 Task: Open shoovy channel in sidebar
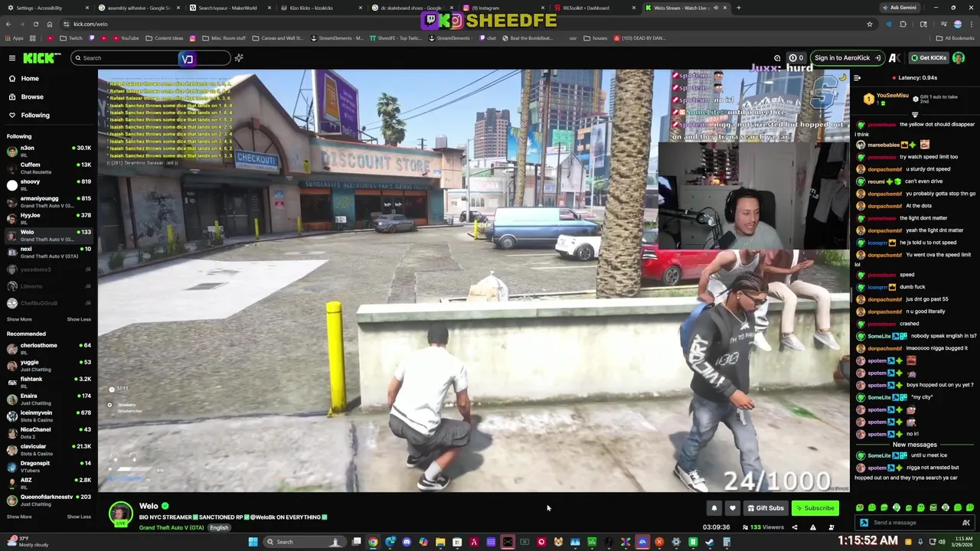tap(47, 184)
